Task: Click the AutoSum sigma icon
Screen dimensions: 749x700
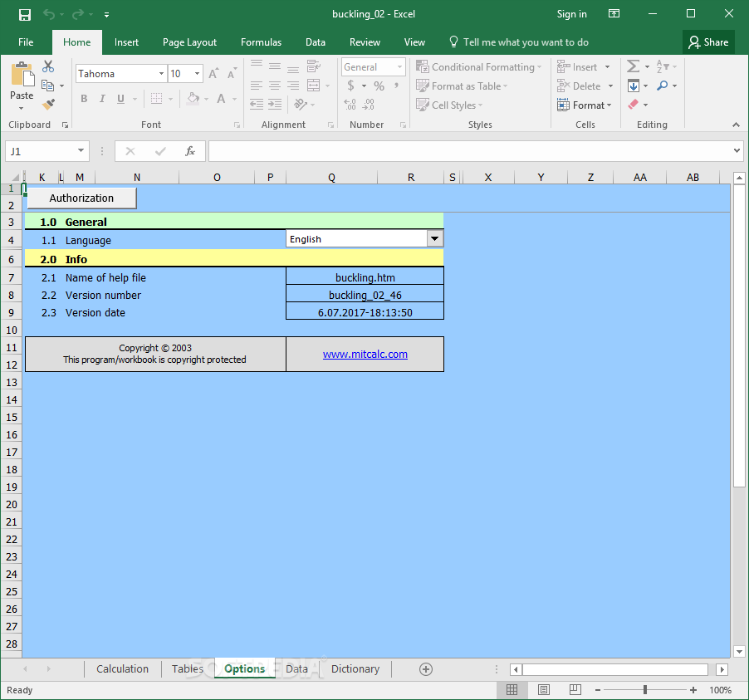Action: 633,66
